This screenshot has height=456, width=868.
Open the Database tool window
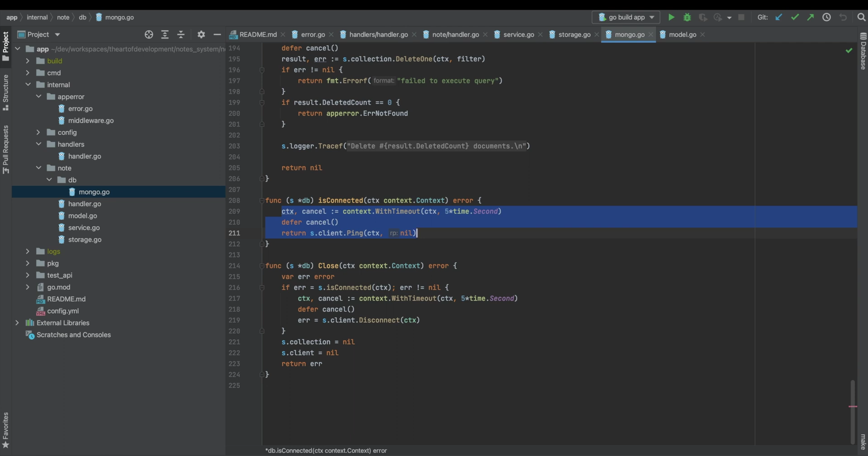click(863, 51)
